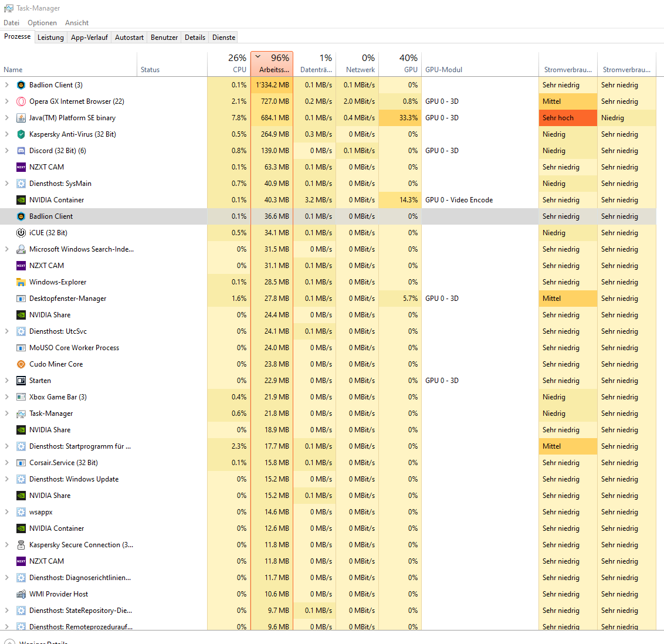Open the Dienste tab
Screen dimensions: 664x644
(223, 38)
